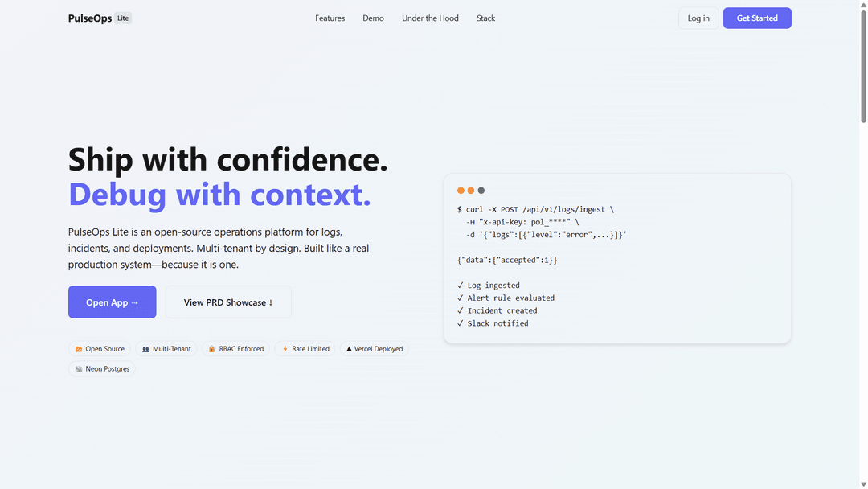Click the folder icon on Open Source badge
Image resolution: width=868 pixels, height=489 pixels.
(79, 349)
